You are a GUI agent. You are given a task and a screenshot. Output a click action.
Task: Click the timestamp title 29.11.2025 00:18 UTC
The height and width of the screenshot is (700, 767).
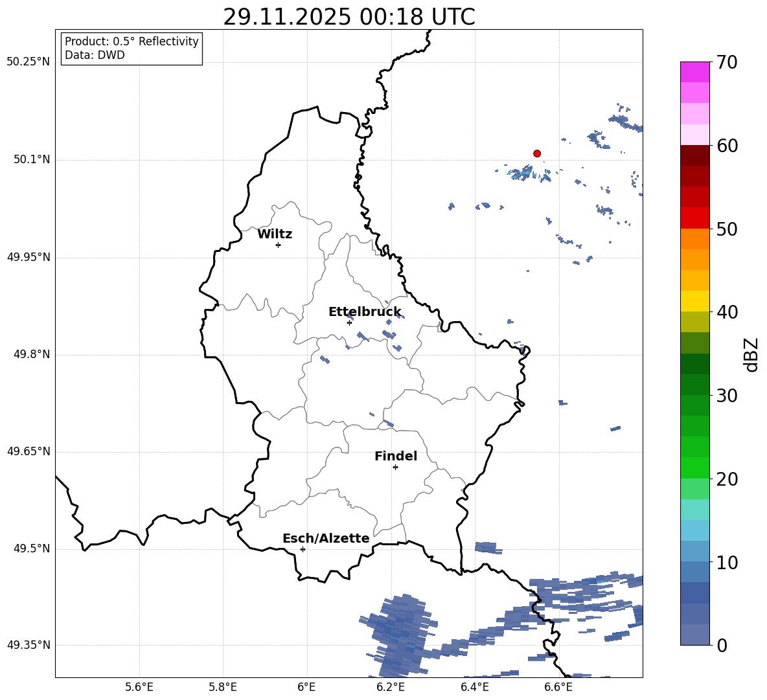[349, 17]
